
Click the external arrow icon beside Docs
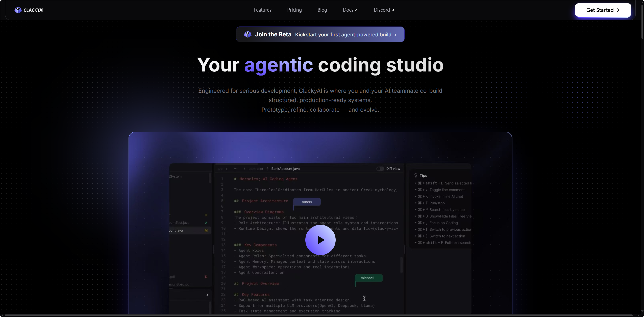356,10
